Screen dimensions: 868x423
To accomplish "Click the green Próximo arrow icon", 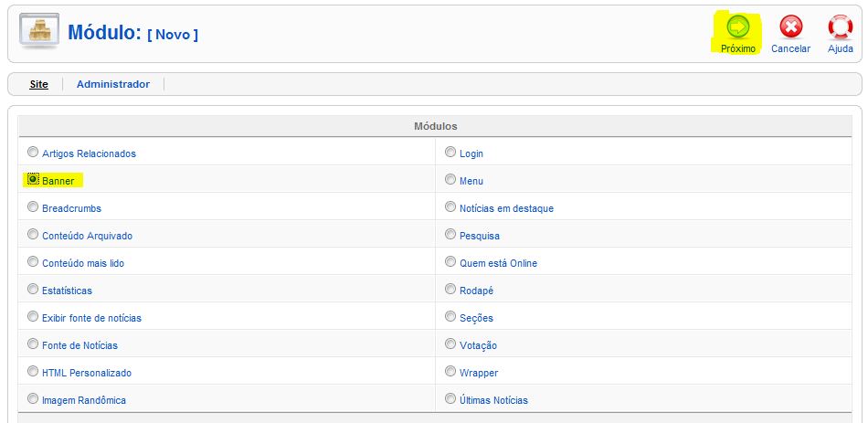I will tap(738, 26).
